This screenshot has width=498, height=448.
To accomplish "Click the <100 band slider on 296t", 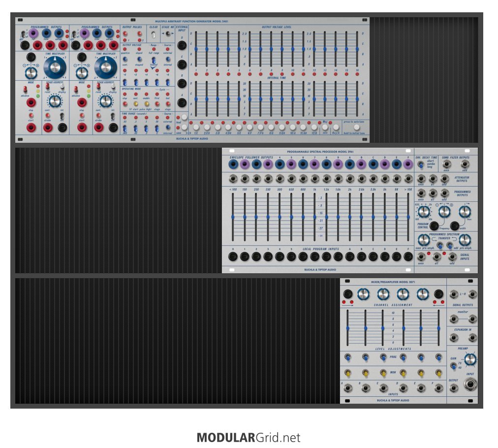I will (x=233, y=217).
